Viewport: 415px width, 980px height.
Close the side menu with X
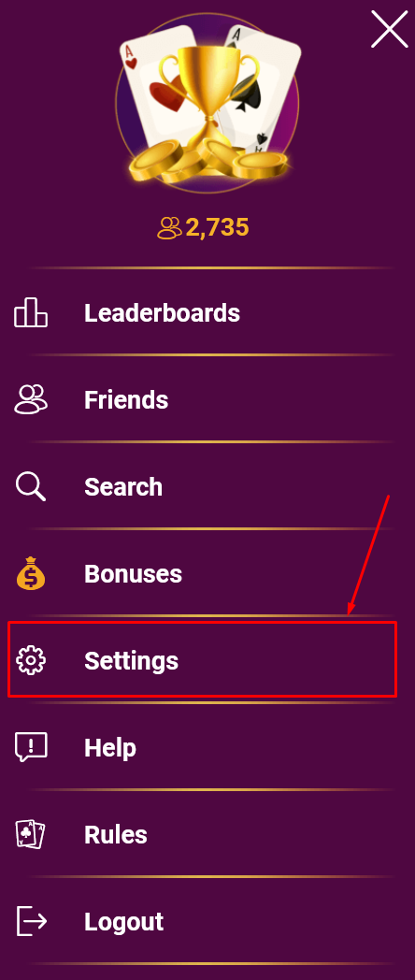(x=390, y=29)
